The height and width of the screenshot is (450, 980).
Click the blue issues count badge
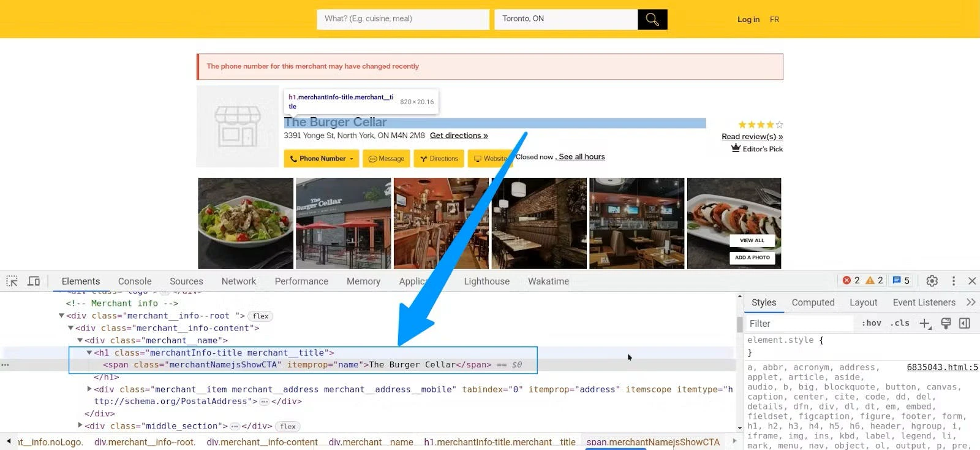901,280
